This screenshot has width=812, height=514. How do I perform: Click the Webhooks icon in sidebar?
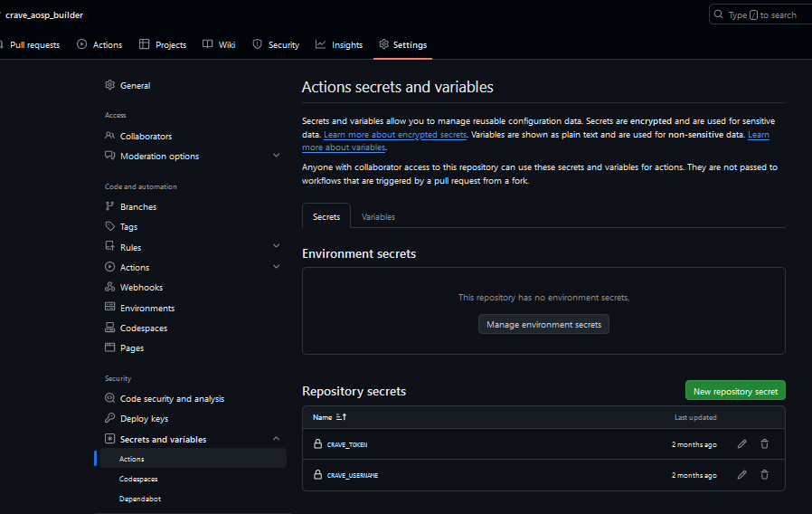[x=109, y=287]
